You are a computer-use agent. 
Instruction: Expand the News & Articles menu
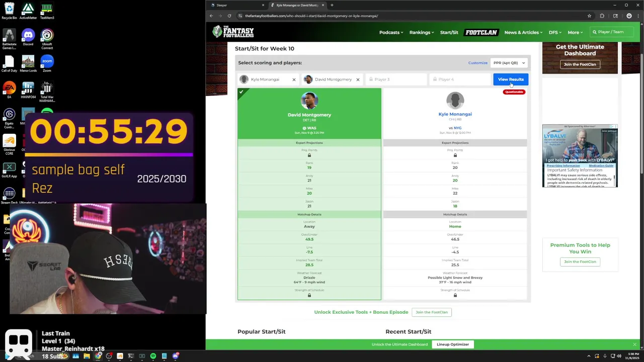523,32
